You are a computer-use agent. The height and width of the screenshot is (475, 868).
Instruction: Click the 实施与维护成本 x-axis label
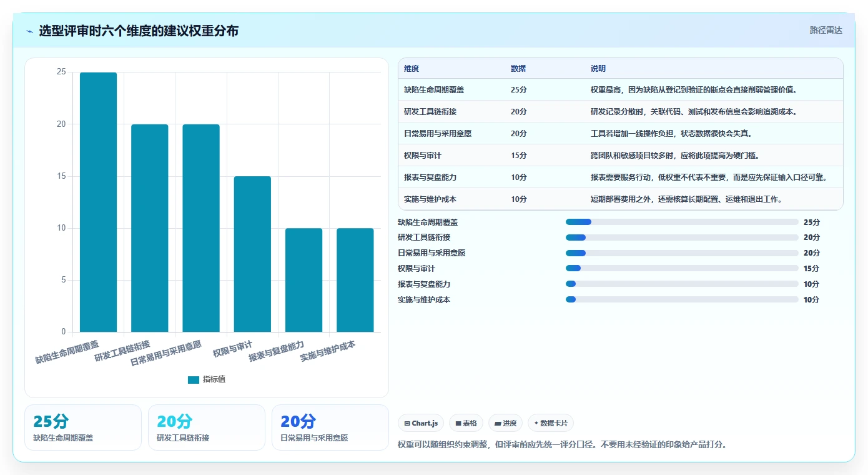(328, 351)
